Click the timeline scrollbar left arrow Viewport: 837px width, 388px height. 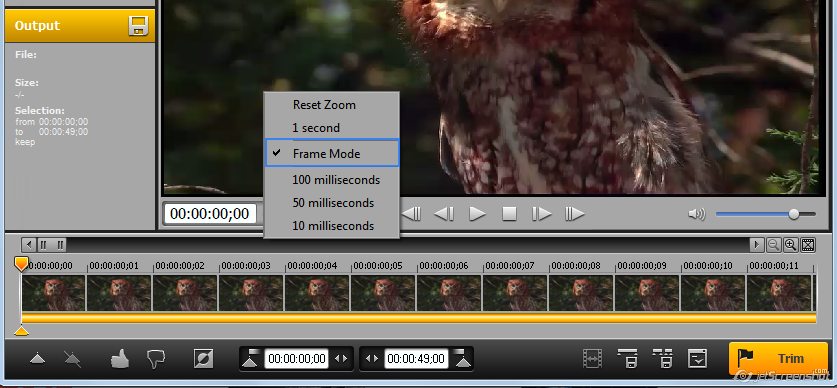click(28, 245)
